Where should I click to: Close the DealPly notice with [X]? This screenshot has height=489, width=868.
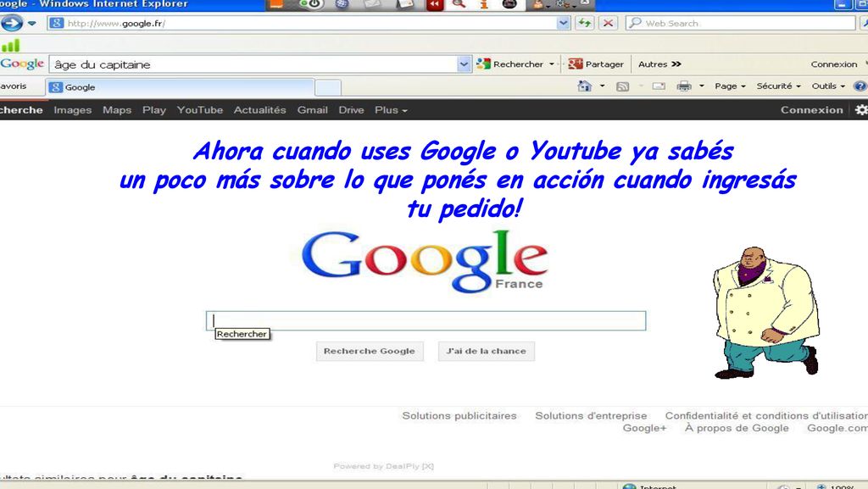pos(427,466)
